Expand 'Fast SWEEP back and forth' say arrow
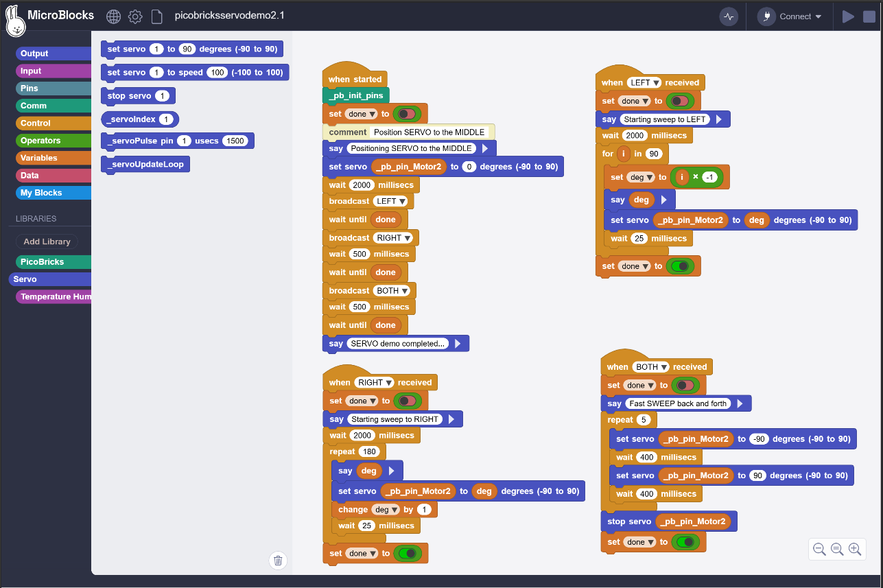This screenshot has width=883, height=588. (x=740, y=403)
